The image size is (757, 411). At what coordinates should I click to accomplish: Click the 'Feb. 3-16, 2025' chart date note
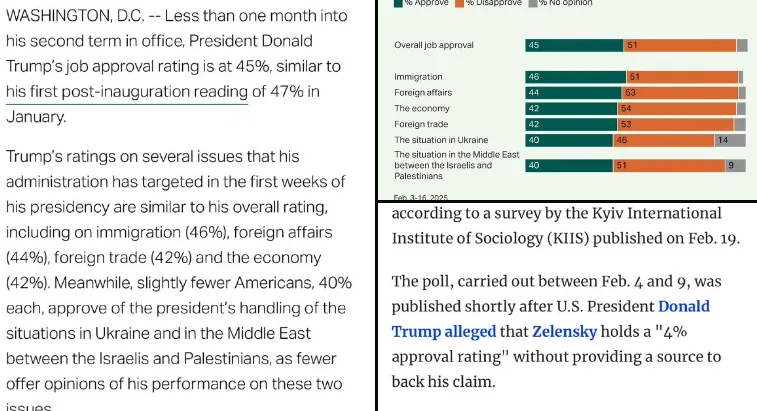(424, 197)
